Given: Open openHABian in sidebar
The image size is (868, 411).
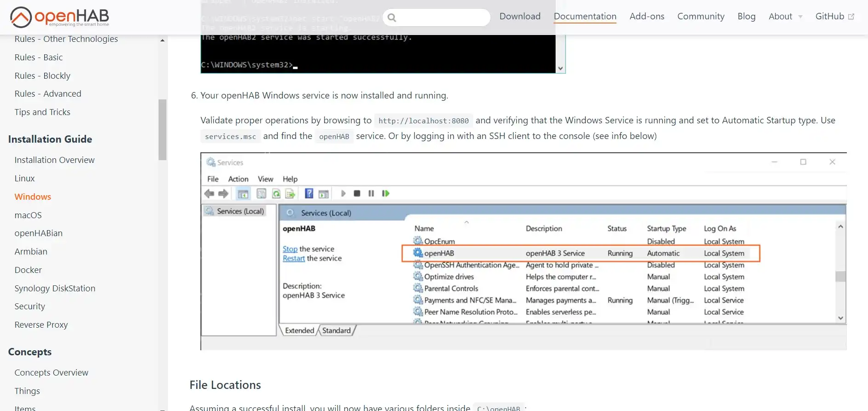Looking at the screenshot, I should coord(38,233).
